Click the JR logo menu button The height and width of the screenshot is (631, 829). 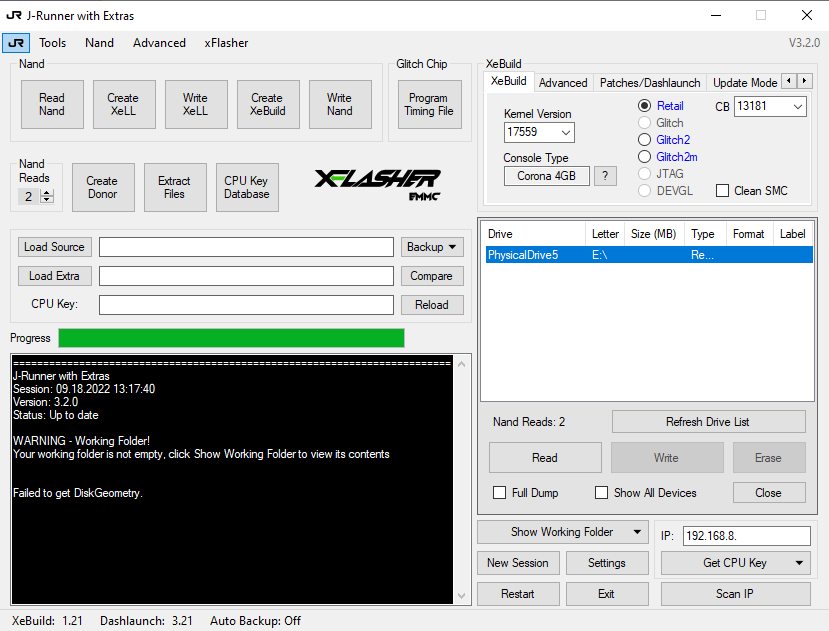click(x=15, y=43)
